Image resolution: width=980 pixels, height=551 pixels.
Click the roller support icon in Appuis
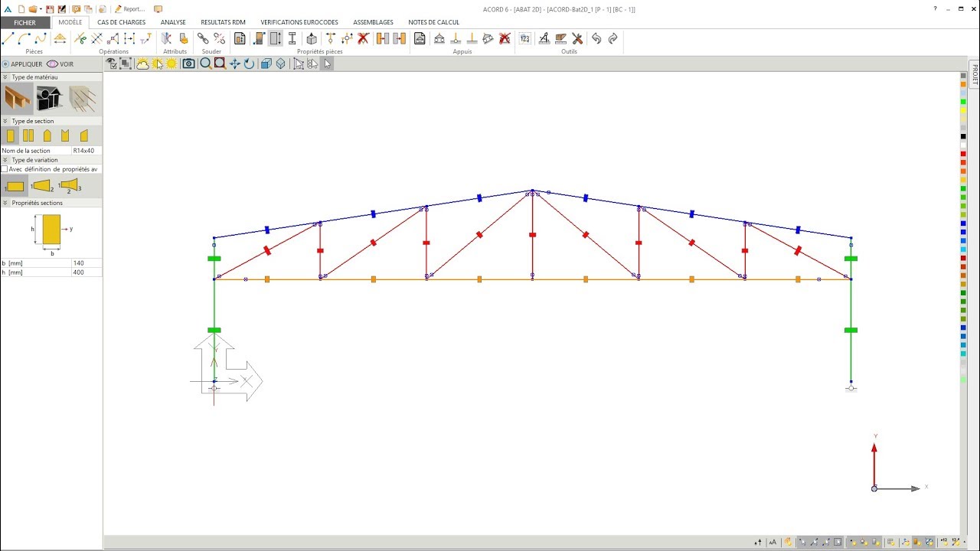439,38
